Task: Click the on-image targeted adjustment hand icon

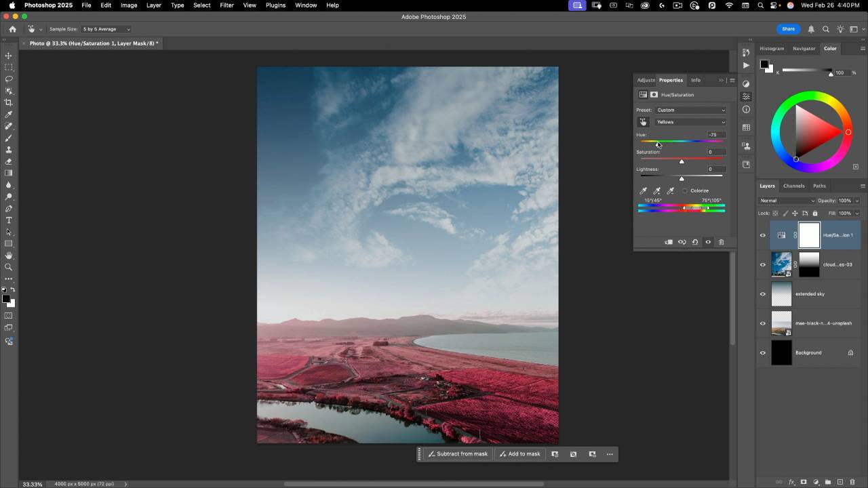Action: pyautogui.click(x=643, y=122)
